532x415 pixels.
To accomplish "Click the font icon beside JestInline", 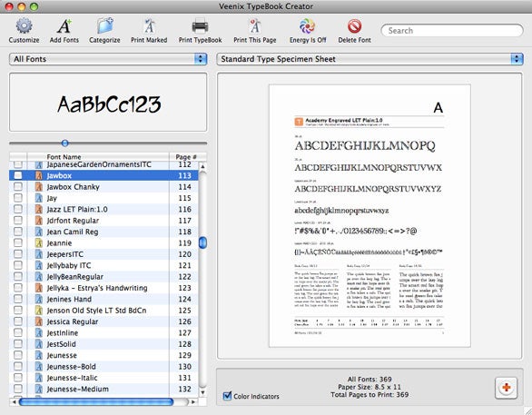I will pos(39,333).
